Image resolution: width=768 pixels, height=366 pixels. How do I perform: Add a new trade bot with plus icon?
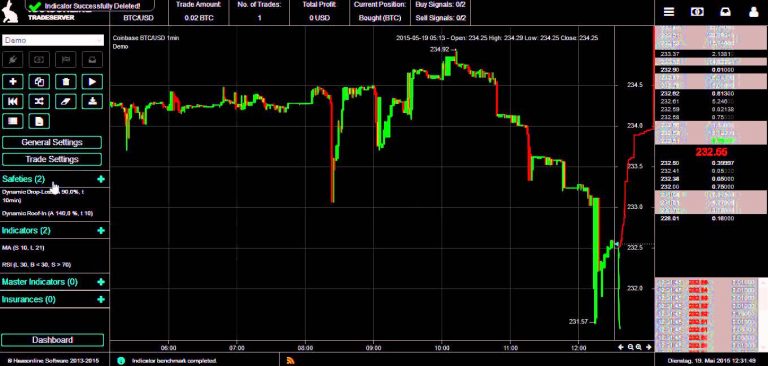(x=13, y=82)
